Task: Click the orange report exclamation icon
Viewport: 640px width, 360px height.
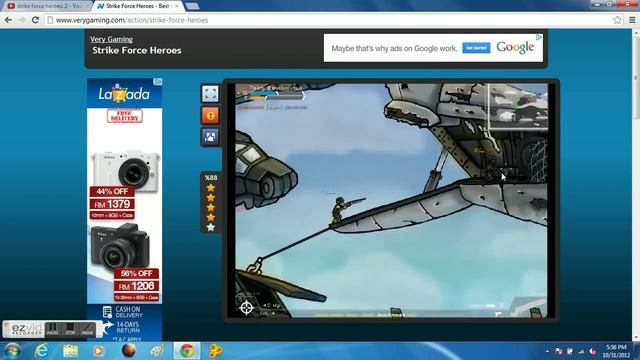Action: [x=210, y=116]
